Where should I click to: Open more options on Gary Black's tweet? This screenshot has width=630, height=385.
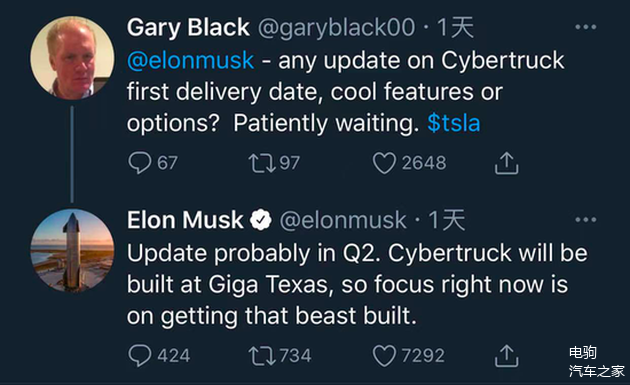tap(585, 27)
